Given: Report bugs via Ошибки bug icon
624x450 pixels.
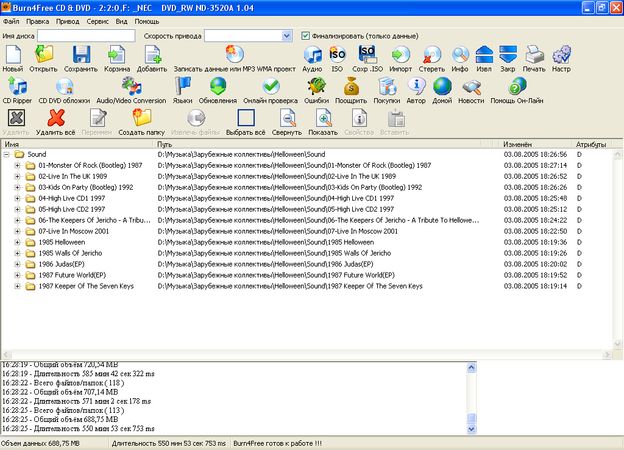Looking at the screenshot, I should pyautogui.click(x=317, y=86).
